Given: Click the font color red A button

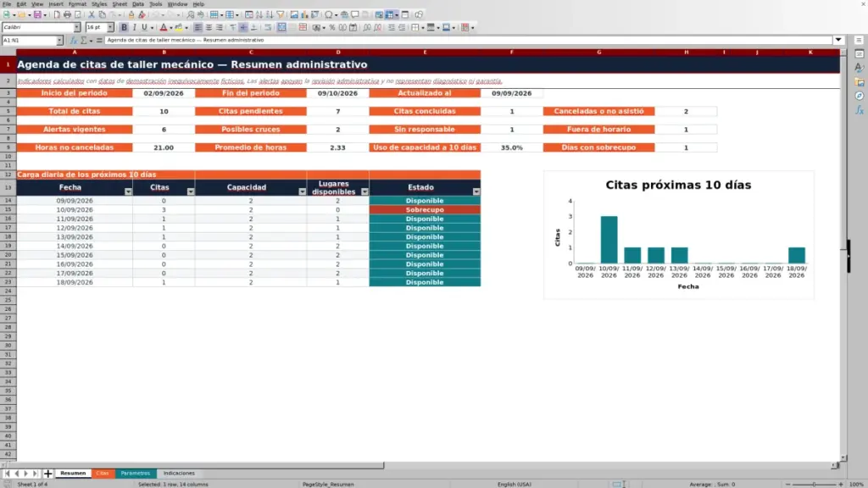Looking at the screenshot, I should (164, 28).
